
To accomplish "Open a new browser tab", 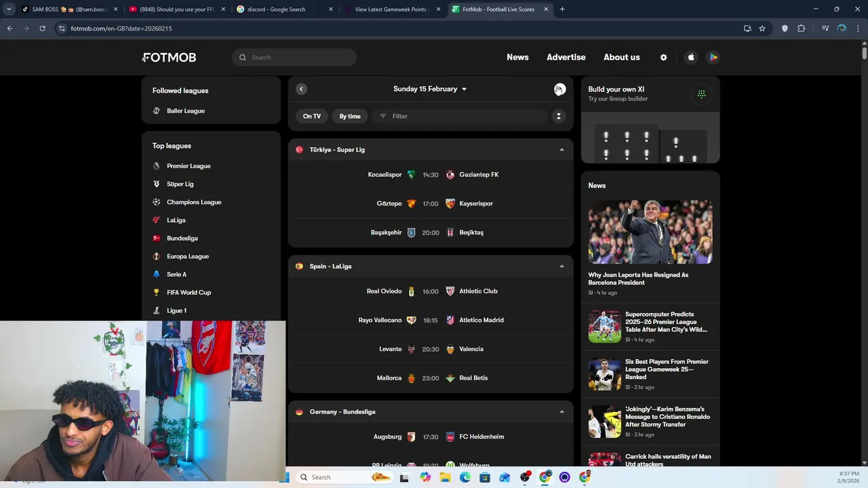I will [562, 9].
